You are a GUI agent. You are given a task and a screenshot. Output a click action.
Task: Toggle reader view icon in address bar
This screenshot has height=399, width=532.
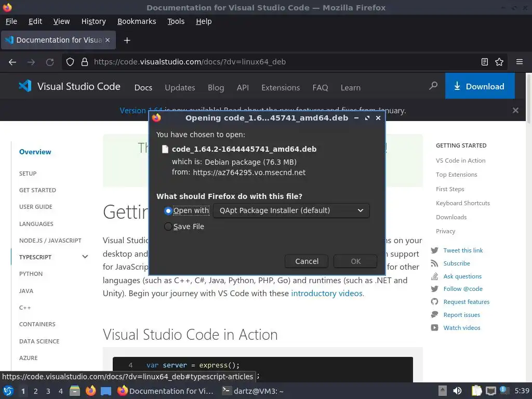coord(485,62)
